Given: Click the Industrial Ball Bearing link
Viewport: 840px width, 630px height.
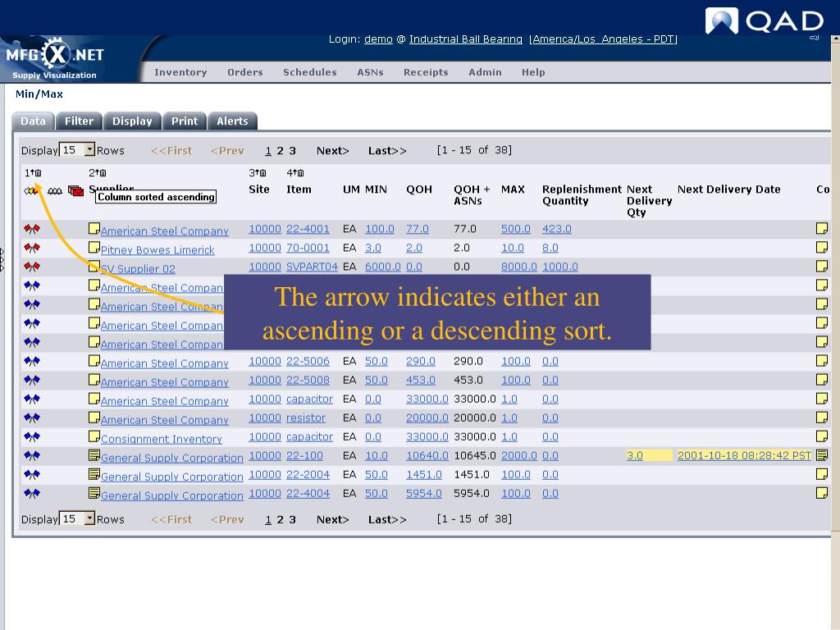Looking at the screenshot, I should point(466,39).
